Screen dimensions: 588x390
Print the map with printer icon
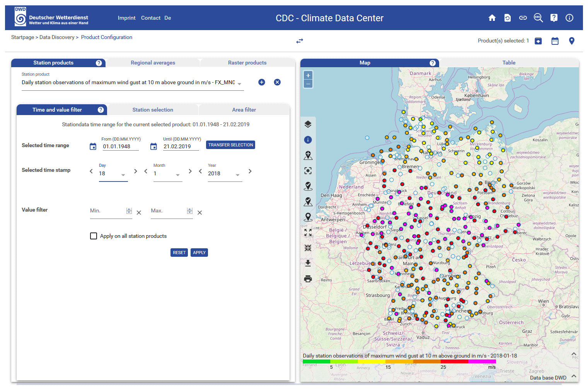click(x=308, y=279)
